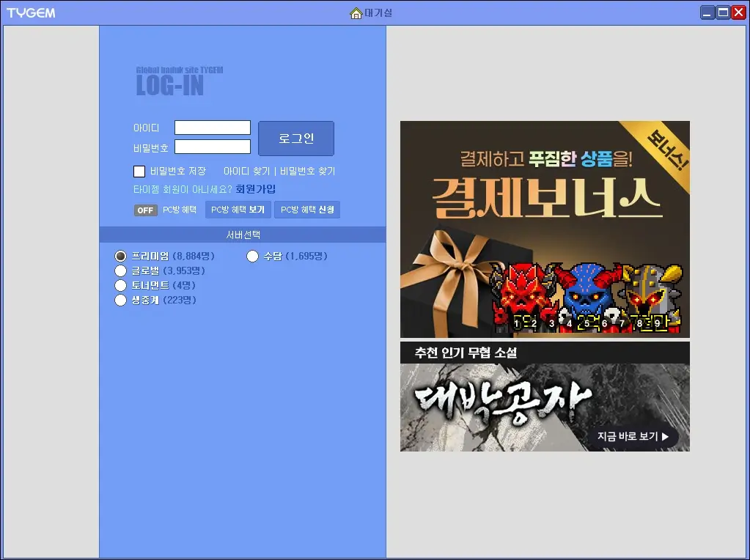Focus the 비밀번호 input field
The width and height of the screenshot is (750, 560).
tap(213, 147)
